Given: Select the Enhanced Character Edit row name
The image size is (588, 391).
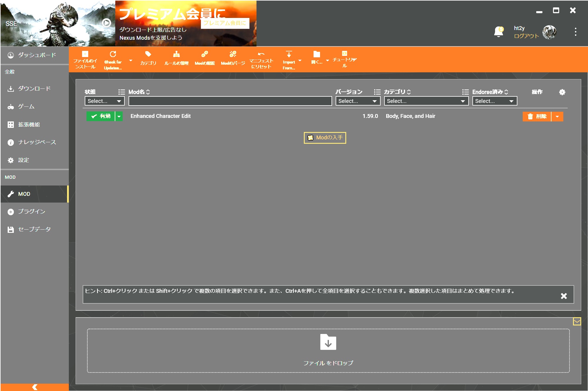Looking at the screenshot, I should click(x=161, y=116).
